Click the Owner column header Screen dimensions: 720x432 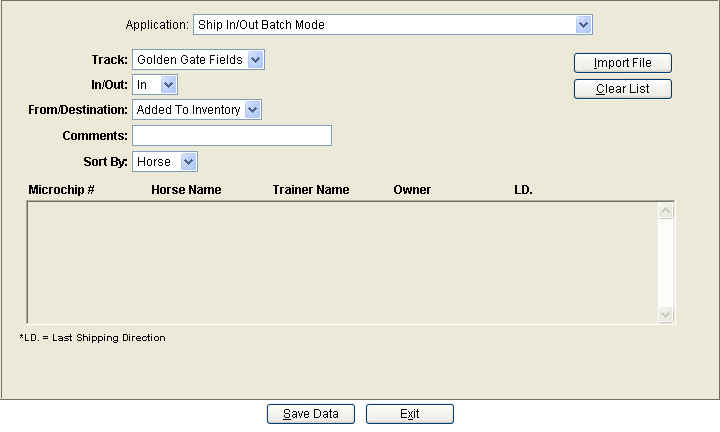click(412, 190)
